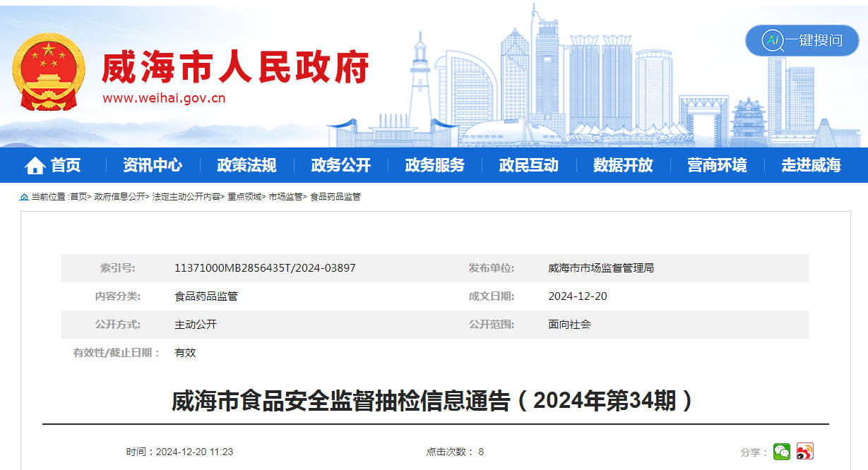Screen dimensions: 868x470
Task: Click breadcrumb location house icon
Action: click(x=24, y=197)
